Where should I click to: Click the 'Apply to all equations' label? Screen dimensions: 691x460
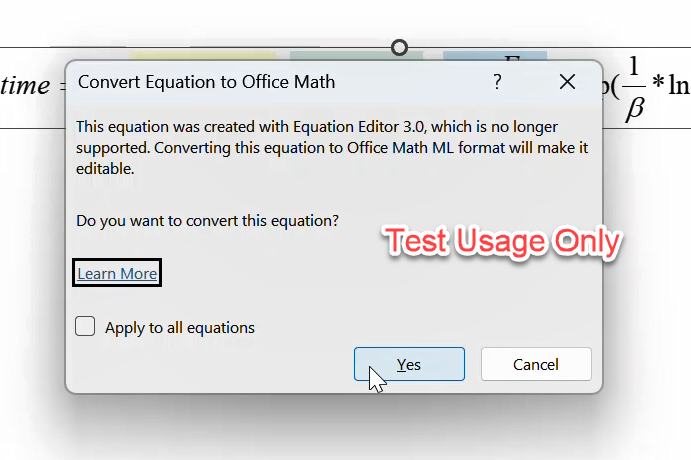pos(180,328)
